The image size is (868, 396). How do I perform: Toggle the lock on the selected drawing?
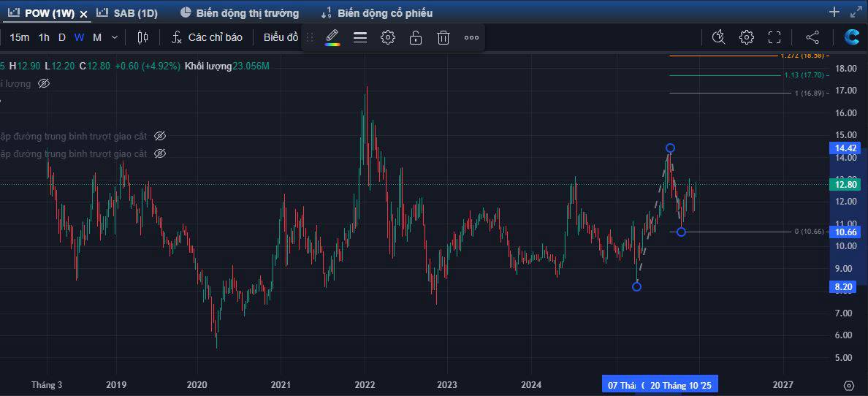coord(416,37)
